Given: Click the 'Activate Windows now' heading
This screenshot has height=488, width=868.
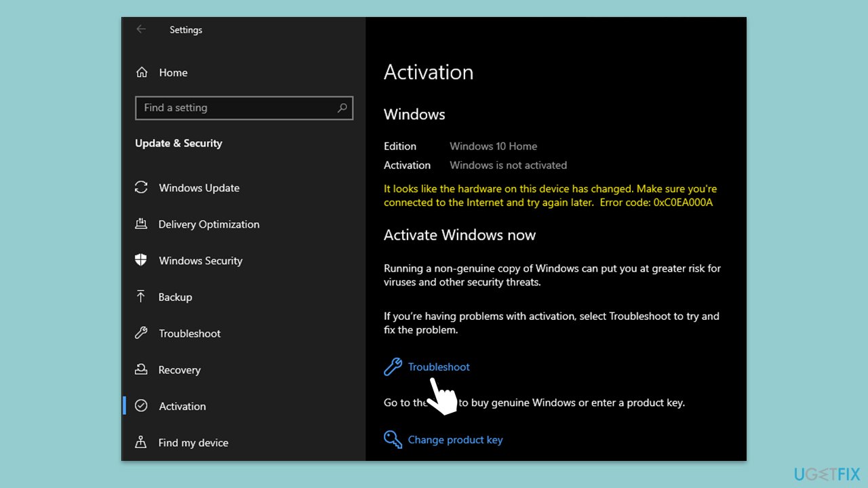Looking at the screenshot, I should [x=460, y=235].
